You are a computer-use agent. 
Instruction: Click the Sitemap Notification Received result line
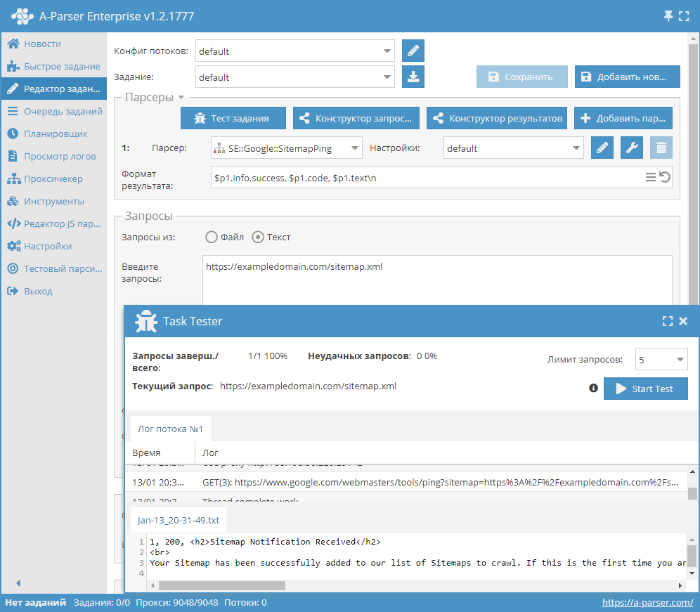[265, 542]
